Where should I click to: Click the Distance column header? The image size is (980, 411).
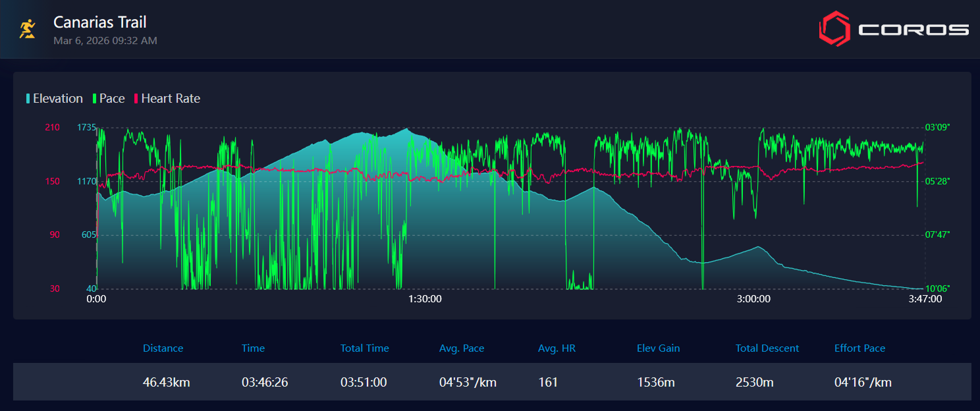(x=163, y=348)
